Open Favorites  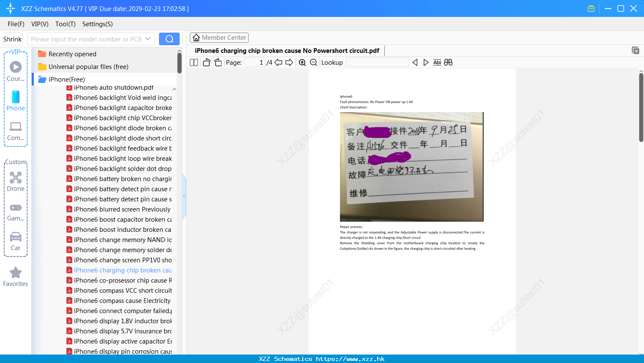coord(16,277)
